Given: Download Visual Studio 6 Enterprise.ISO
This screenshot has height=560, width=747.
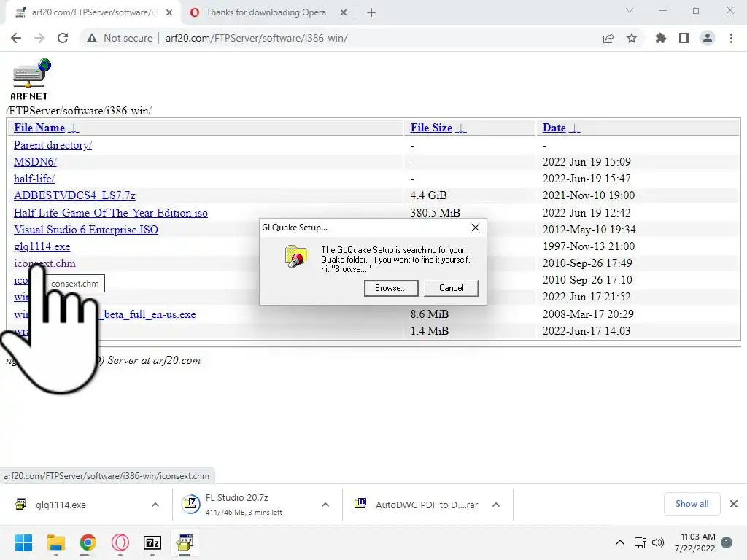Looking at the screenshot, I should (86, 230).
